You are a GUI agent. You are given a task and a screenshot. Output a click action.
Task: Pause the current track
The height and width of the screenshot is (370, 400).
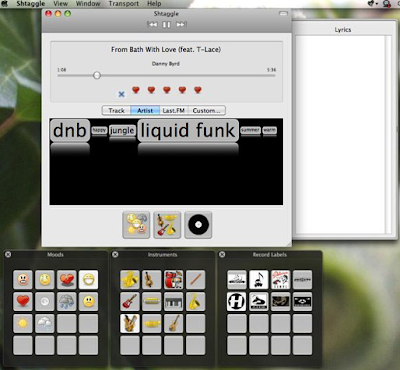(x=166, y=25)
